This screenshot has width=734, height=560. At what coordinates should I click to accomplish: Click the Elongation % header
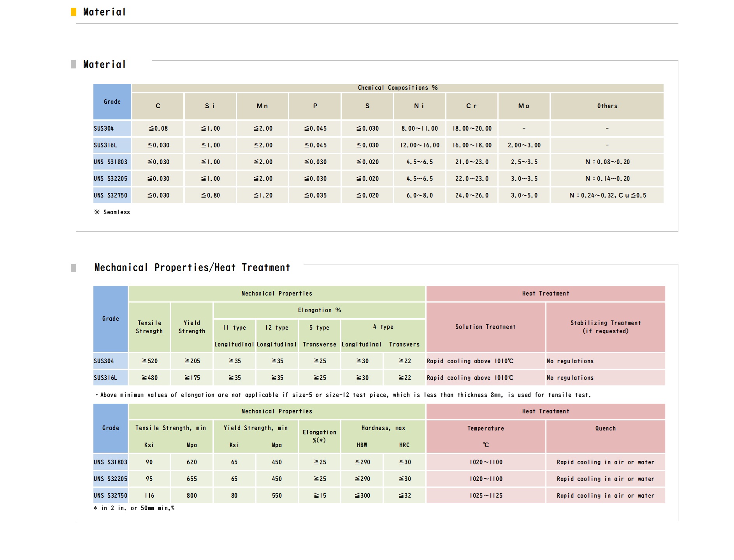tap(319, 310)
